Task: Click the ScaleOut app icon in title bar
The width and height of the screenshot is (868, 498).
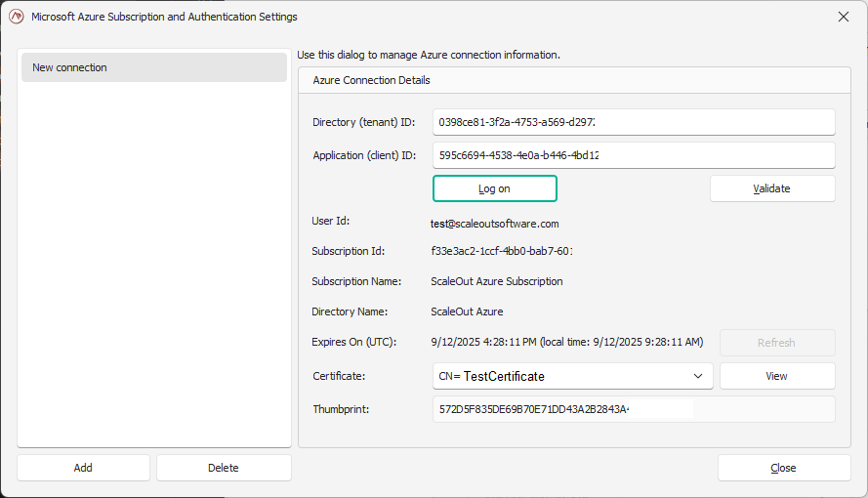Action: [17, 17]
